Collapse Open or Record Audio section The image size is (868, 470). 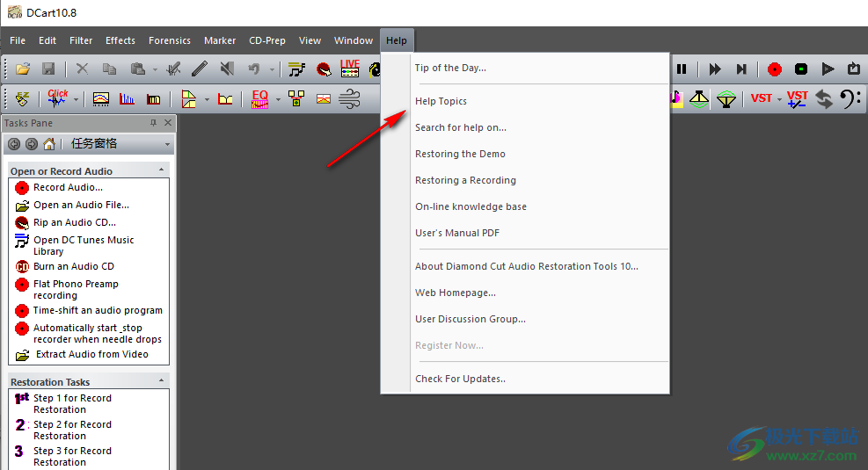coord(161,170)
